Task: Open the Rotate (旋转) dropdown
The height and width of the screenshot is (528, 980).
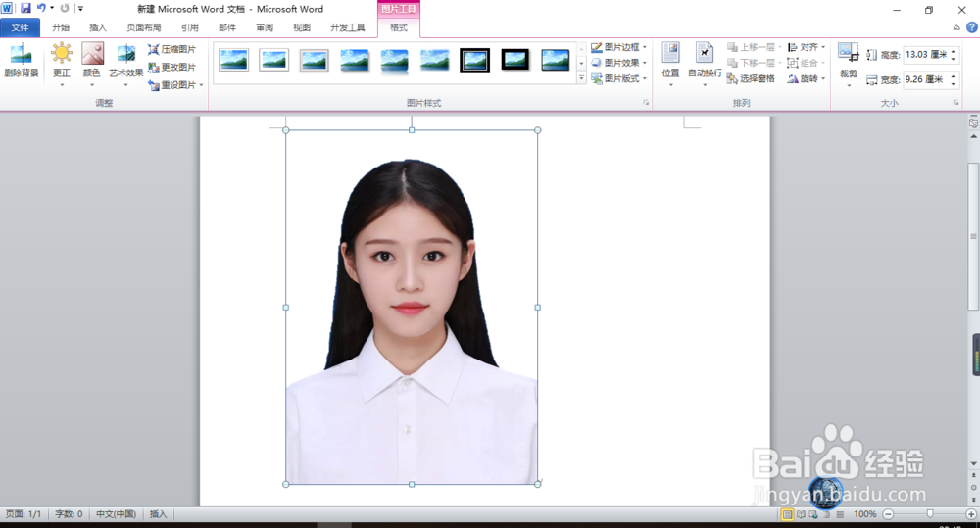Action: pos(807,78)
